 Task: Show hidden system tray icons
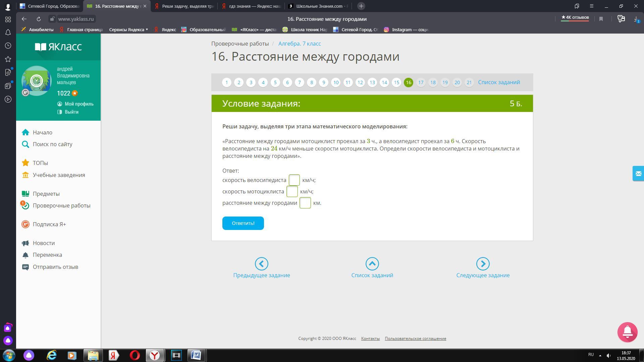[x=600, y=355]
